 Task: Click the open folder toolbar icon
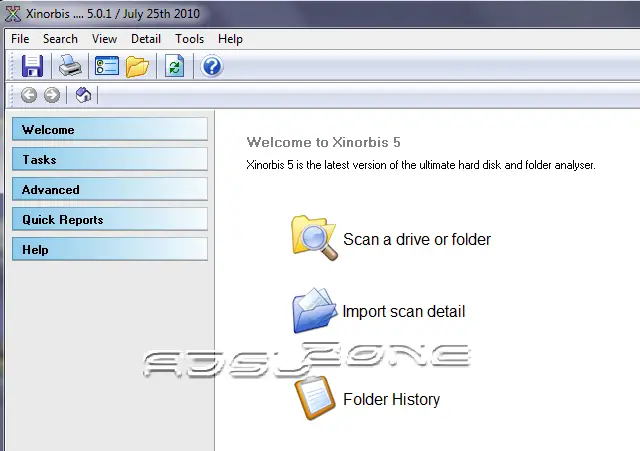137,67
